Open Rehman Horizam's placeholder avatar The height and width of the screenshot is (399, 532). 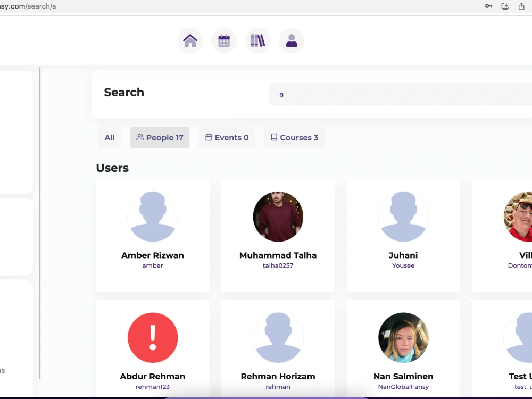(x=278, y=338)
